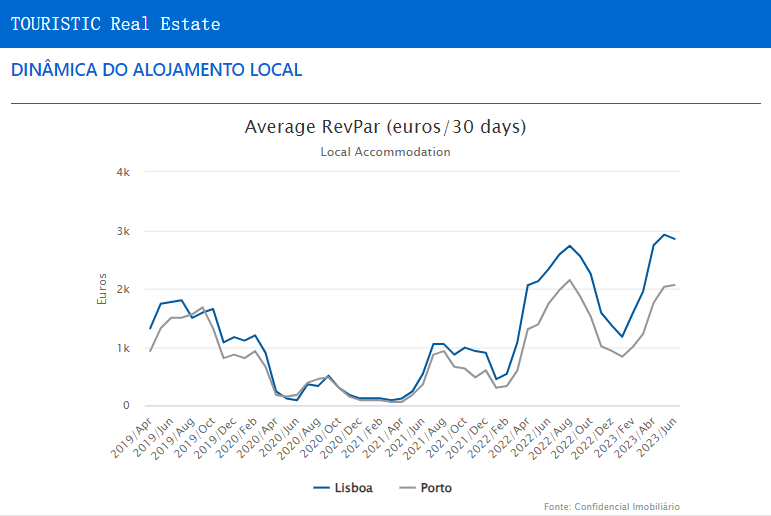Click the 0 y-axis label
771x516 pixels.
click(x=126, y=405)
